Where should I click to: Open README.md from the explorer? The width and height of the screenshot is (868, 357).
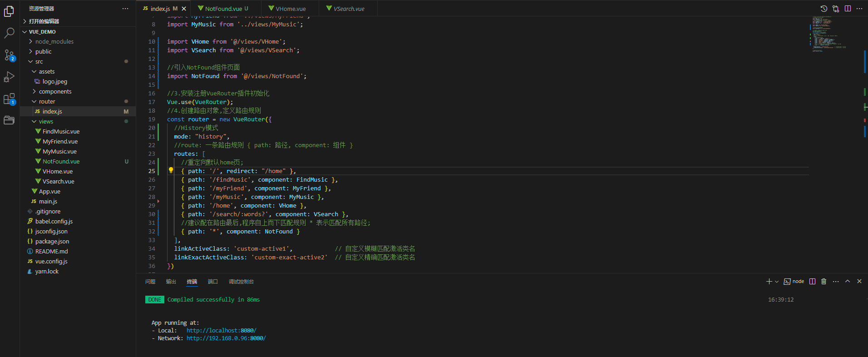tap(78, 251)
